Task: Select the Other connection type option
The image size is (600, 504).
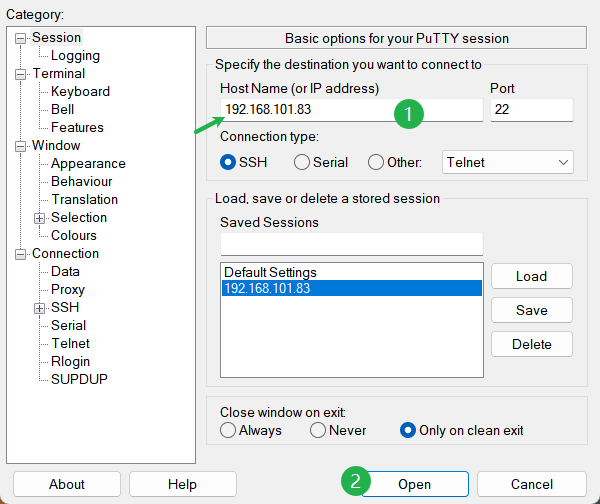Action: point(376,162)
